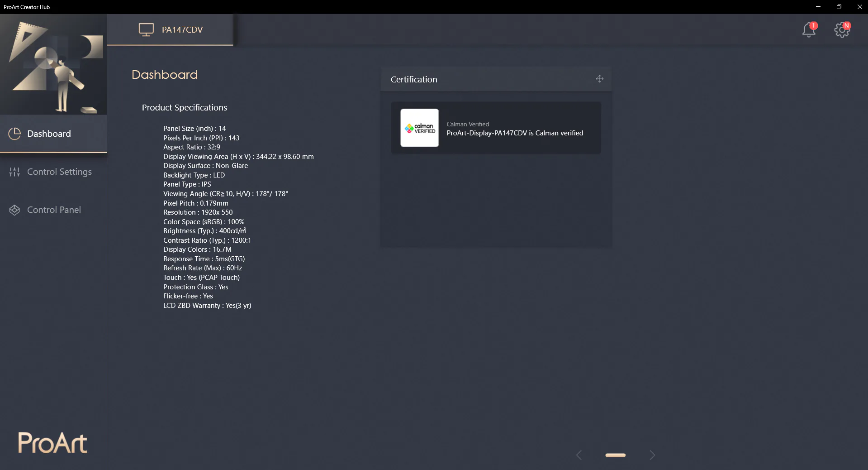Click 'Display Surface : Non-Glare' line
The image size is (868, 470).
pyautogui.click(x=205, y=166)
